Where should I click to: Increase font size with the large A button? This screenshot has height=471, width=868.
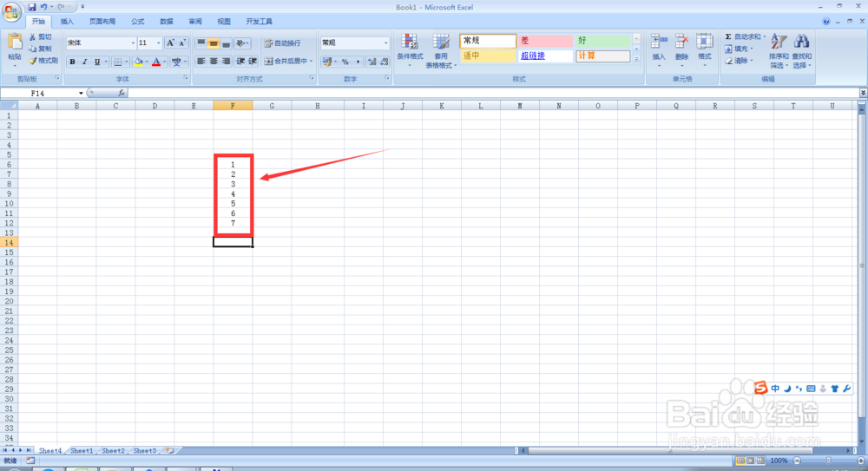pyautogui.click(x=170, y=43)
